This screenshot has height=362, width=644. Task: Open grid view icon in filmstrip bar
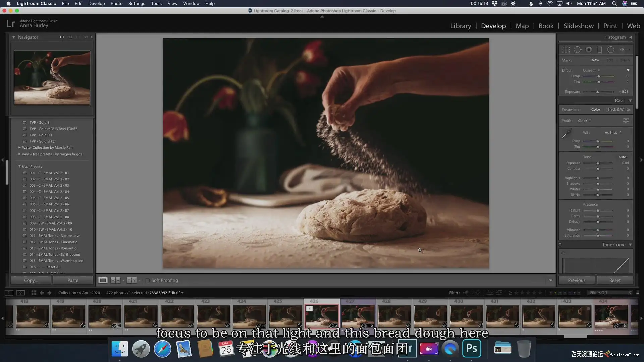point(34,293)
